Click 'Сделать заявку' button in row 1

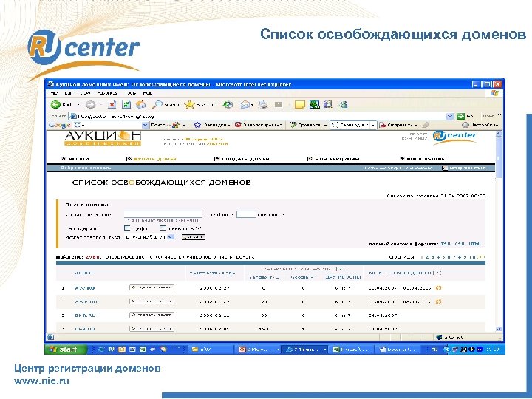tap(151, 287)
